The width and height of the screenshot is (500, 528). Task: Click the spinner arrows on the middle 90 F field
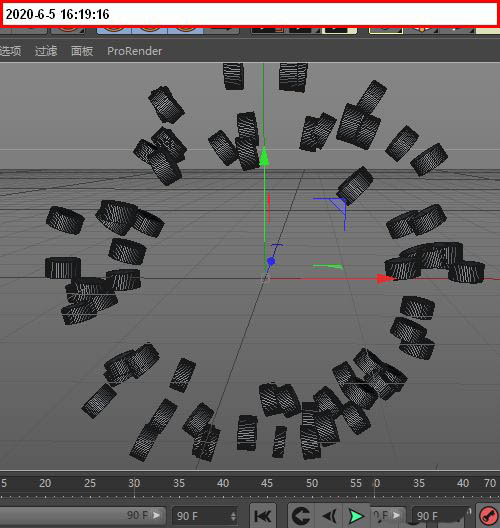click(x=233, y=516)
